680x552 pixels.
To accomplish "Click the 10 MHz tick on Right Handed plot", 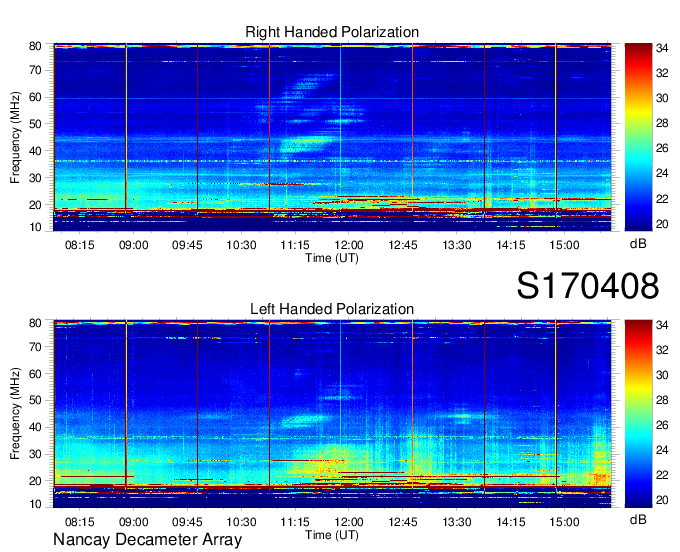I will tap(35, 228).
